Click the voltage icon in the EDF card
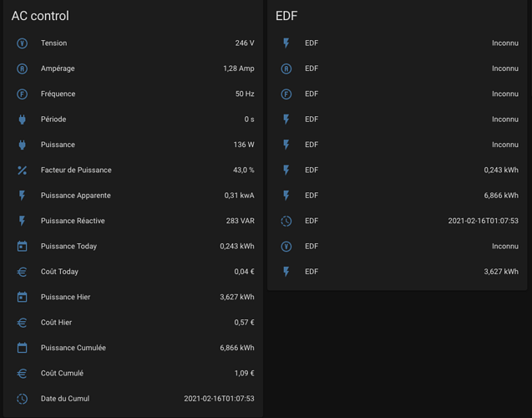 [286, 247]
